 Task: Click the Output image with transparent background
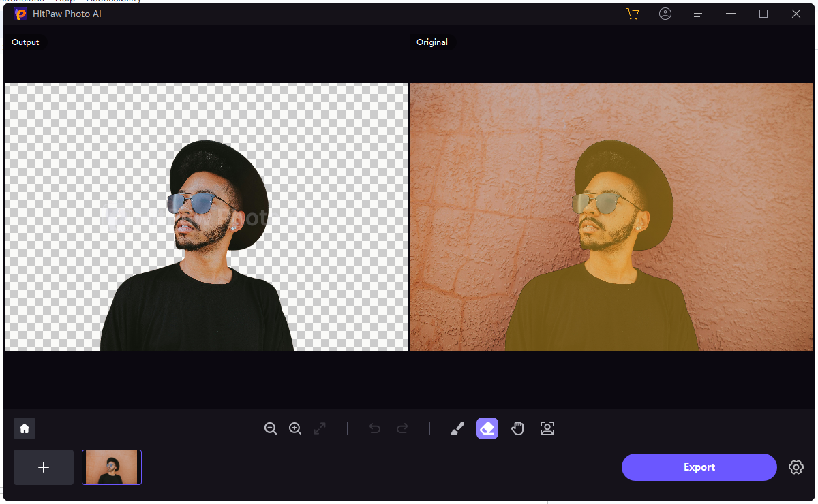pyautogui.click(x=207, y=217)
